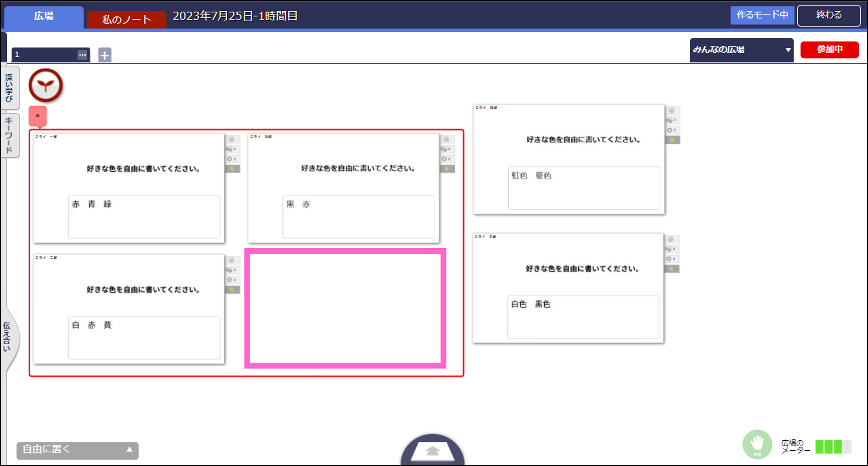Open the みんなの広場 dropdown

[x=741, y=50]
